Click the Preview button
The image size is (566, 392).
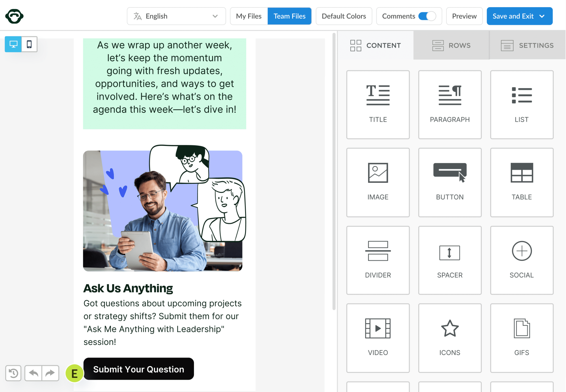pyautogui.click(x=464, y=16)
